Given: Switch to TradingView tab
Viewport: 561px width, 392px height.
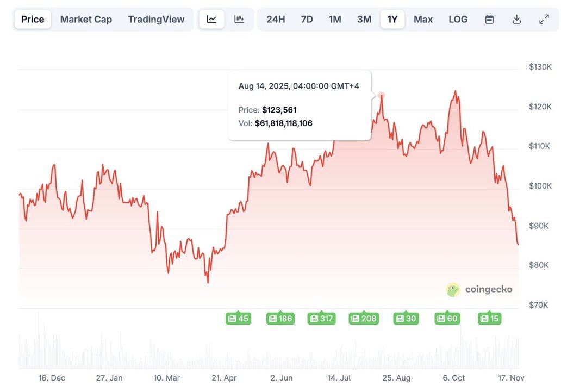Looking at the screenshot, I should click(x=156, y=20).
